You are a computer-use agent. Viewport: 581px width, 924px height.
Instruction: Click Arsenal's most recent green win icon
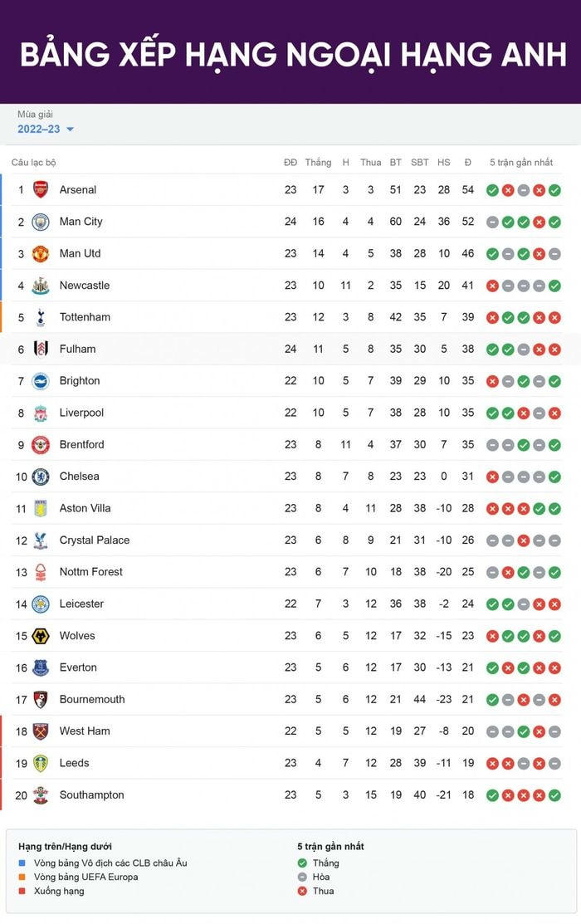554,190
